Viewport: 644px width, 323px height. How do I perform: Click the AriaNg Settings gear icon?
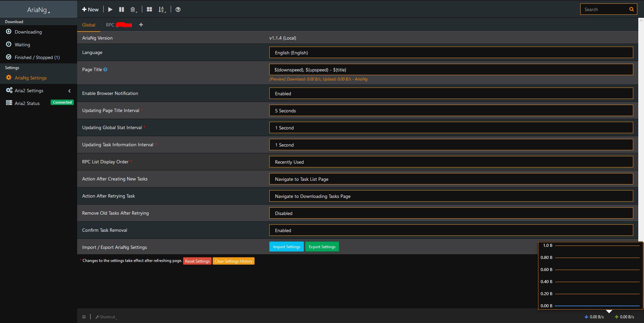9,77
